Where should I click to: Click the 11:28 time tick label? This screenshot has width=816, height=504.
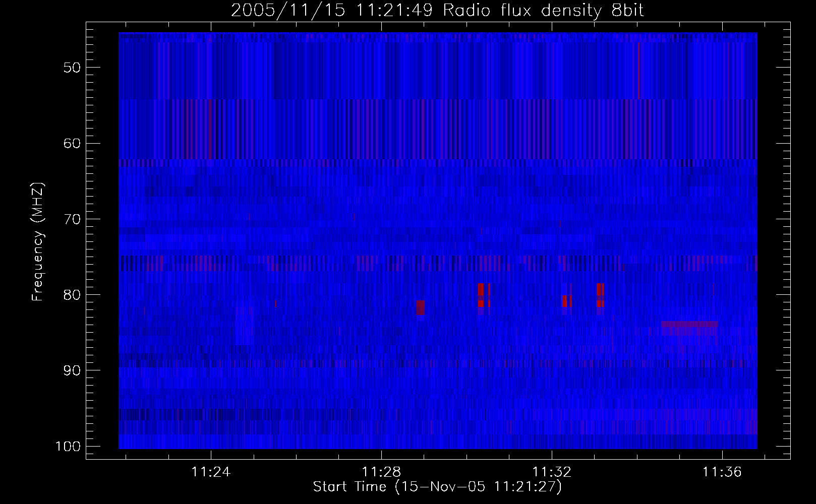coord(382,472)
